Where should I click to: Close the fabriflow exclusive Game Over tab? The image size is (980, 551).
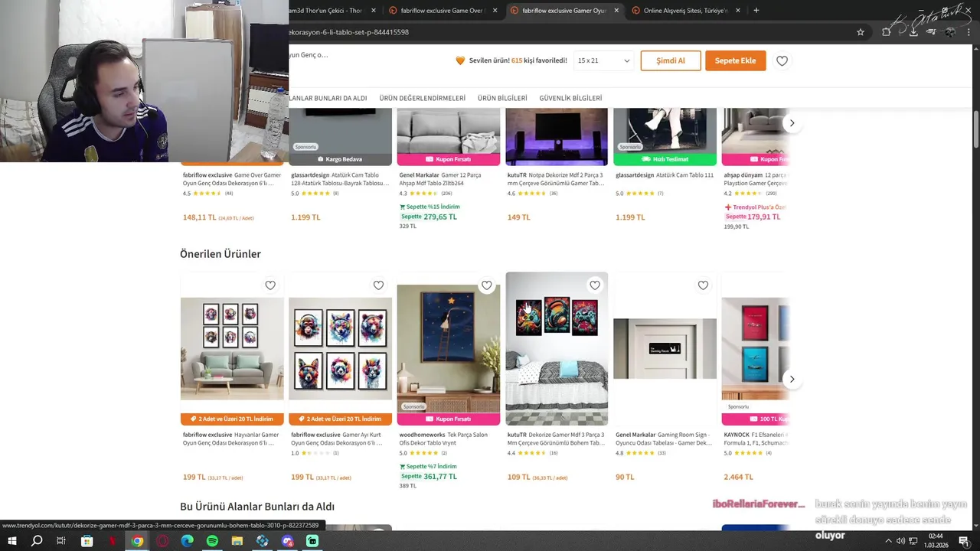(495, 11)
